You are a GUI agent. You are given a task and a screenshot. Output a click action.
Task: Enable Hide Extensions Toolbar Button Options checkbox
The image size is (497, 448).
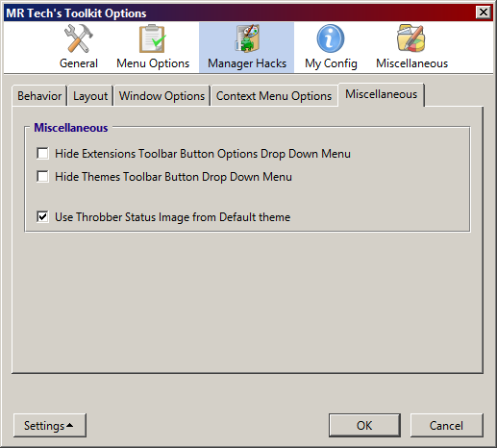click(42, 153)
